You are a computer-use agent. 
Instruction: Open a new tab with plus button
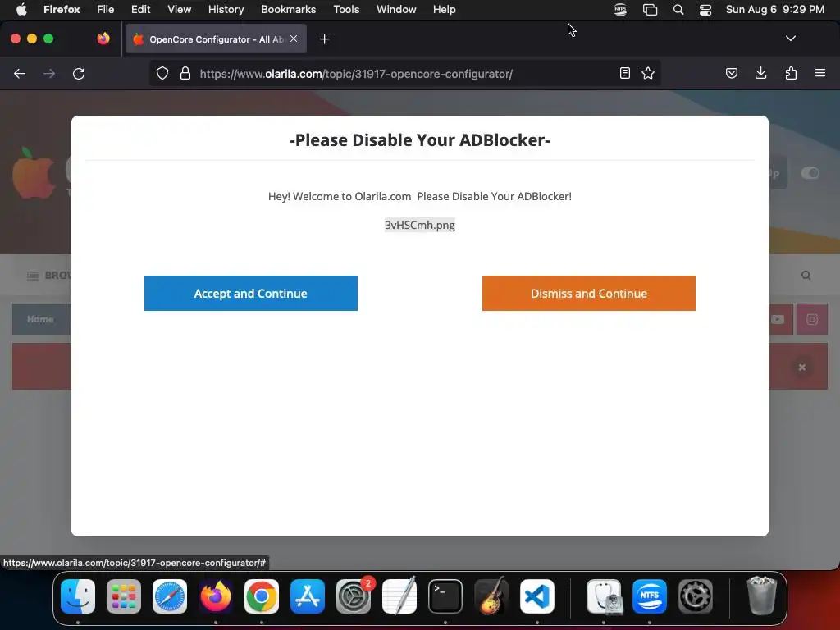324,39
